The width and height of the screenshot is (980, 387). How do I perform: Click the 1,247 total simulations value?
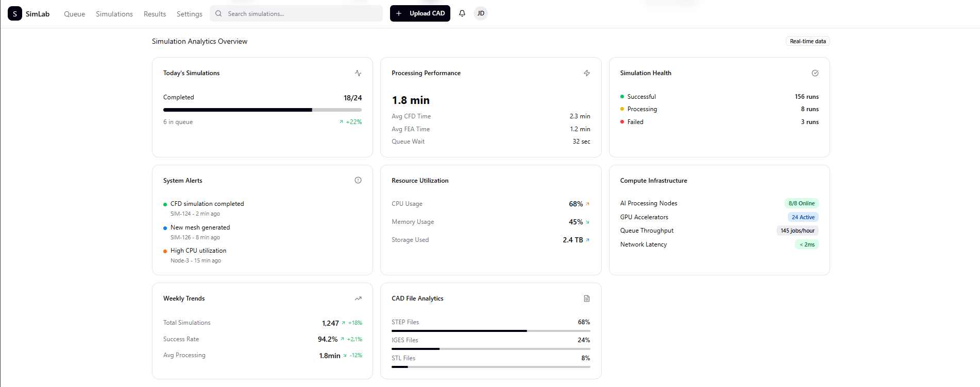[x=330, y=323]
